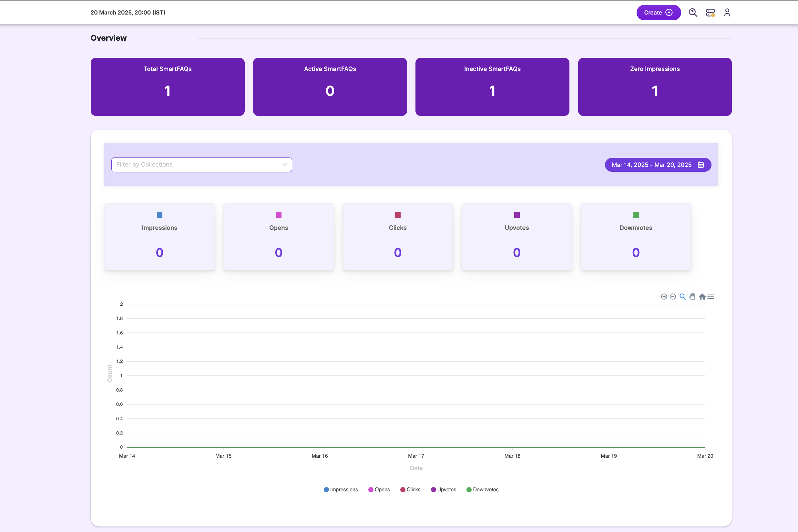
Task: Open the help search icon in header
Action: pyautogui.click(x=693, y=13)
